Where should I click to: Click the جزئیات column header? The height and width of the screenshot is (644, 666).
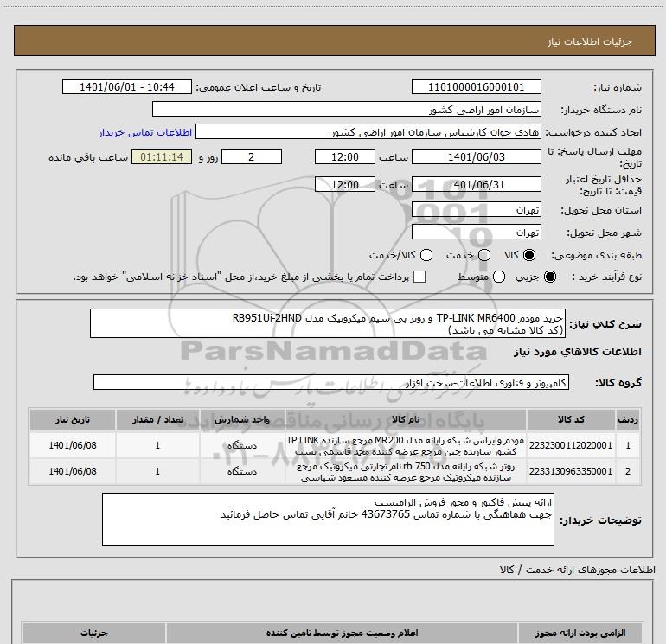pos(94,633)
